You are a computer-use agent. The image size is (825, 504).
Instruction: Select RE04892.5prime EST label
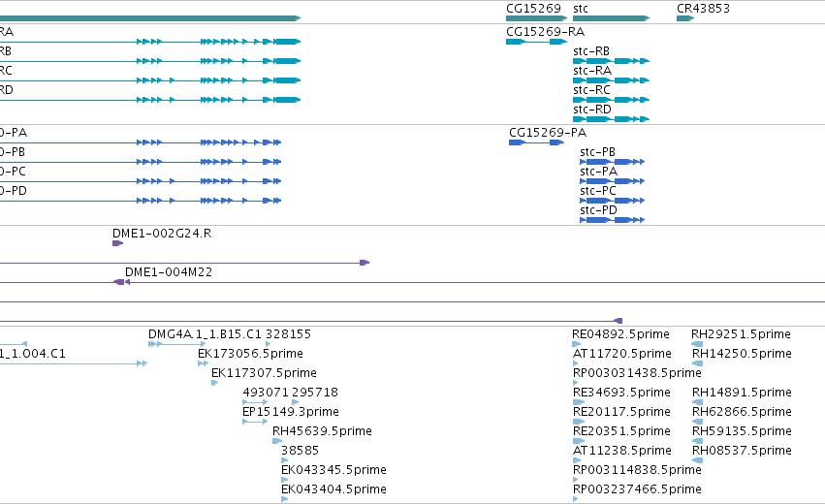[620, 334]
